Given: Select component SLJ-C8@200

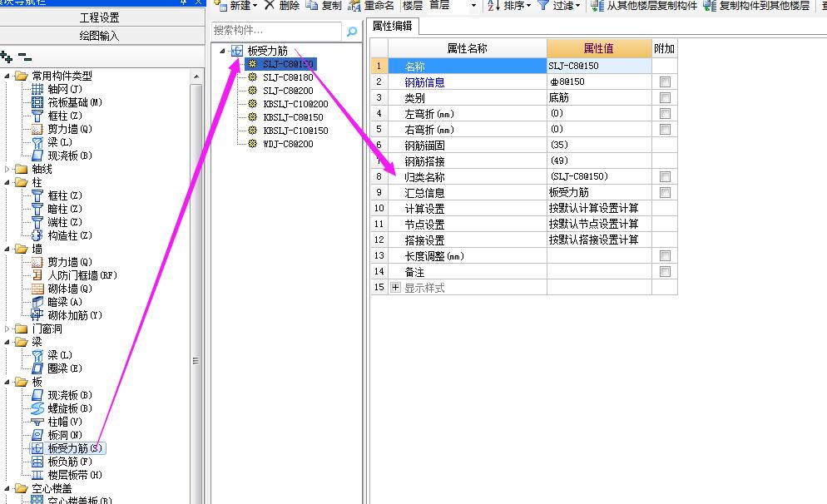Looking at the screenshot, I should coord(288,91).
